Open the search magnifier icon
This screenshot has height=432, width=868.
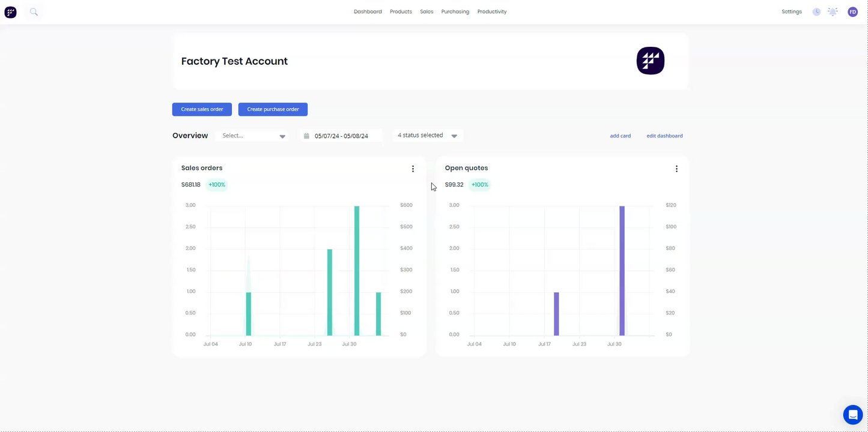pos(34,11)
